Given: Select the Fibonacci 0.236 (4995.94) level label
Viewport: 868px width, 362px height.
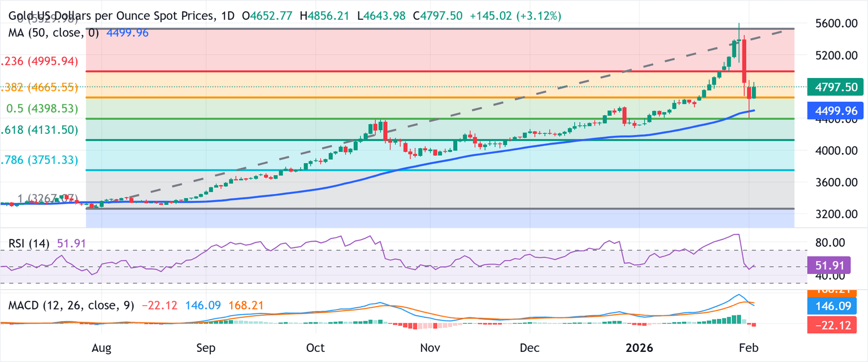Looking at the screenshot, I should point(38,62).
